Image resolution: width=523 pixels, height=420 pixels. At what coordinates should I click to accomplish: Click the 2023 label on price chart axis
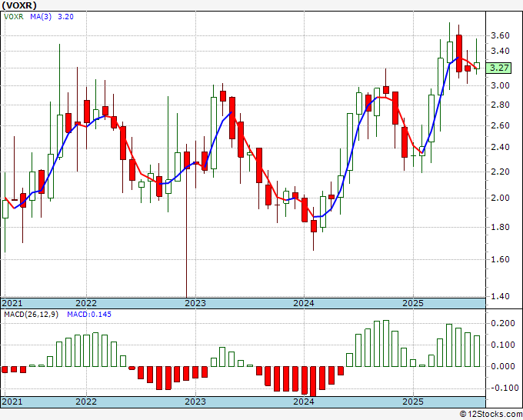click(x=195, y=303)
